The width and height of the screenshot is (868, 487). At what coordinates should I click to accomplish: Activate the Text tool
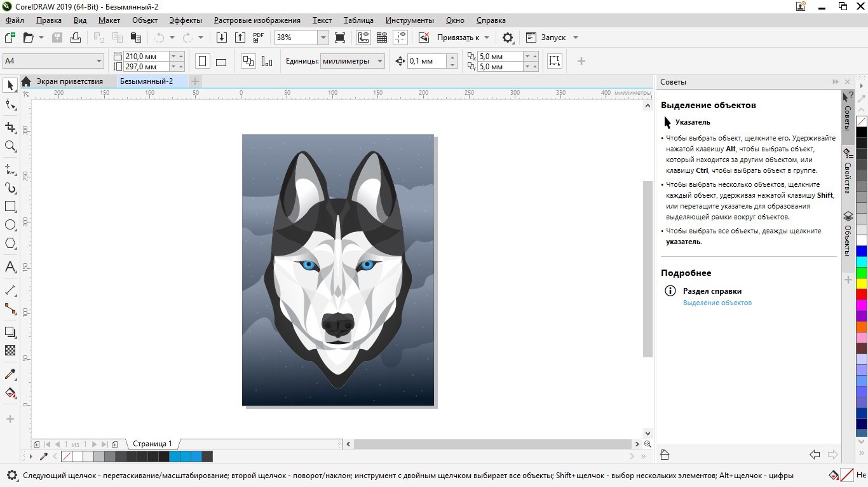(10, 266)
